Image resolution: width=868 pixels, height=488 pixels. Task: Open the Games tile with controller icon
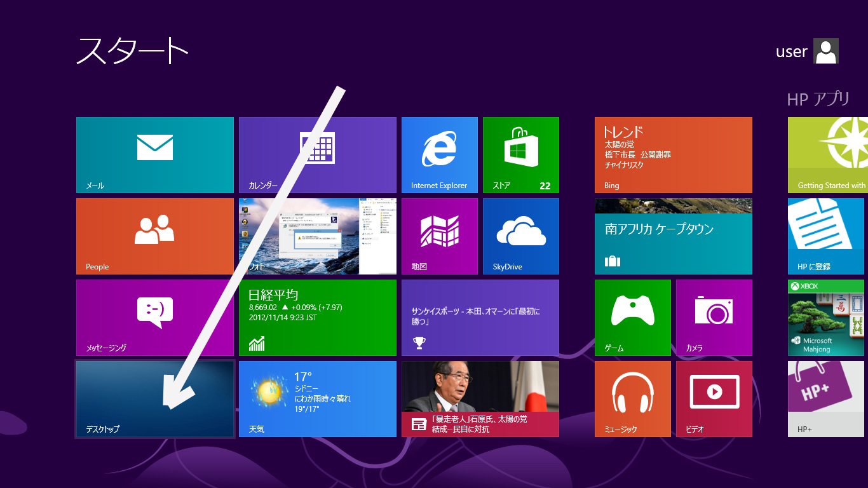pyautogui.click(x=633, y=318)
